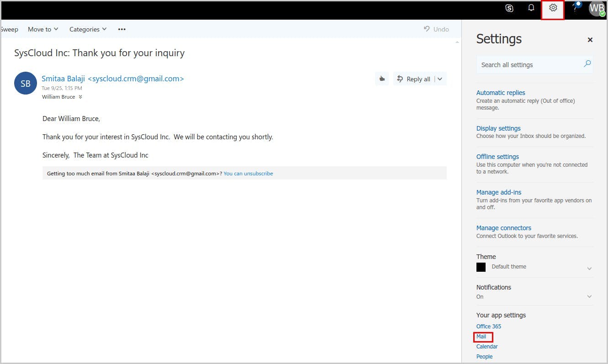This screenshot has width=608, height=364.
Task: Click the email subject heading
Action: point(100,53)
